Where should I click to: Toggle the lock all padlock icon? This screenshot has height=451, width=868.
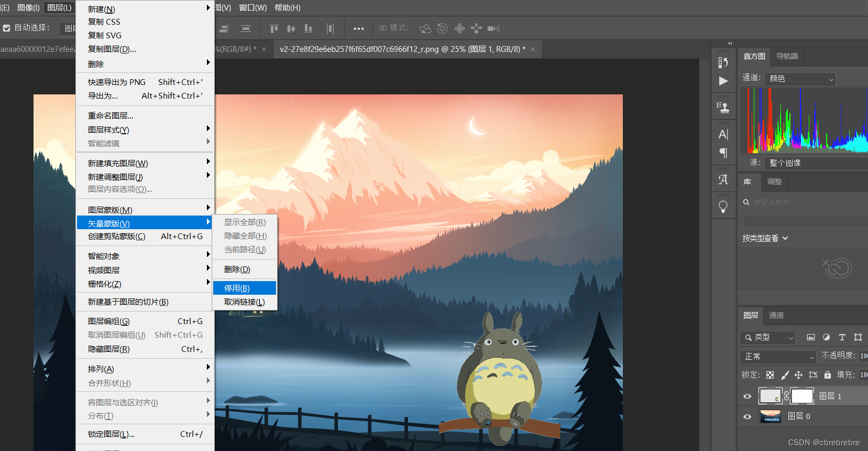click(828, 375)
